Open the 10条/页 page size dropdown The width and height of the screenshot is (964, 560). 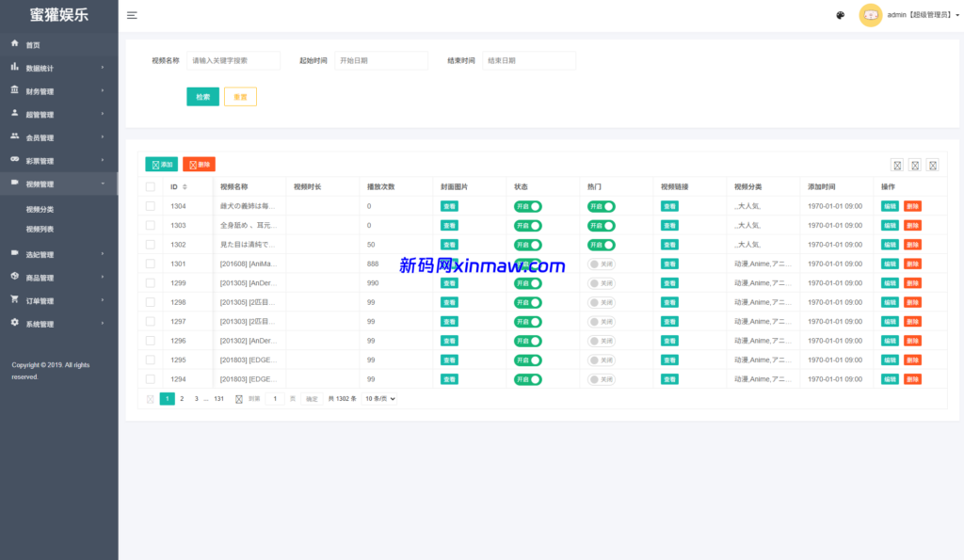(x=379, y=398)
